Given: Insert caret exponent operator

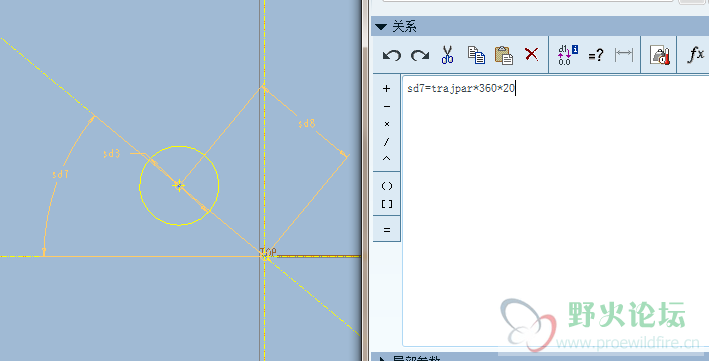Looking at the screenshot, I should [x=387, y=158].
